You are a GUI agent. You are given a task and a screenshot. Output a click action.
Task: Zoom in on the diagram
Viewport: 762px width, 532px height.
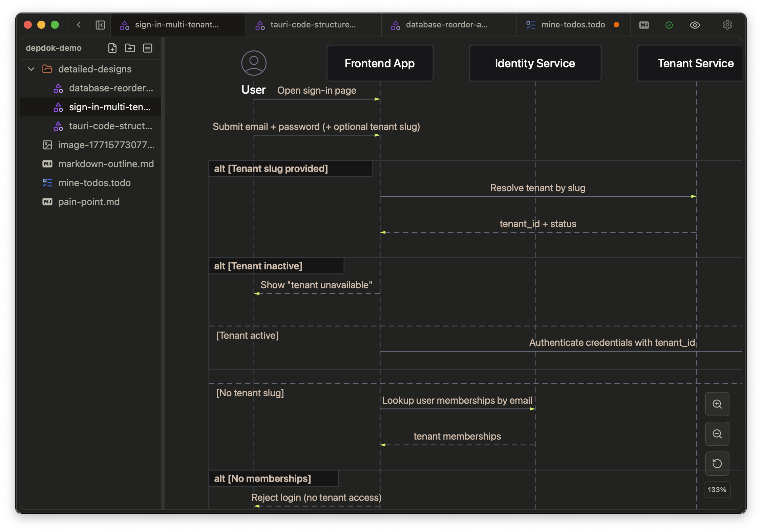717,404
